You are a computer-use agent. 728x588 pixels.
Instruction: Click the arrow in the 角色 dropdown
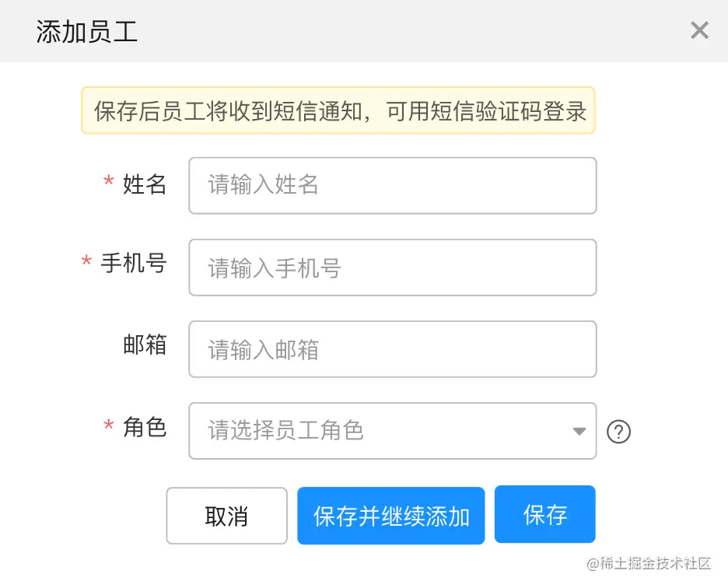click(579, 431)
